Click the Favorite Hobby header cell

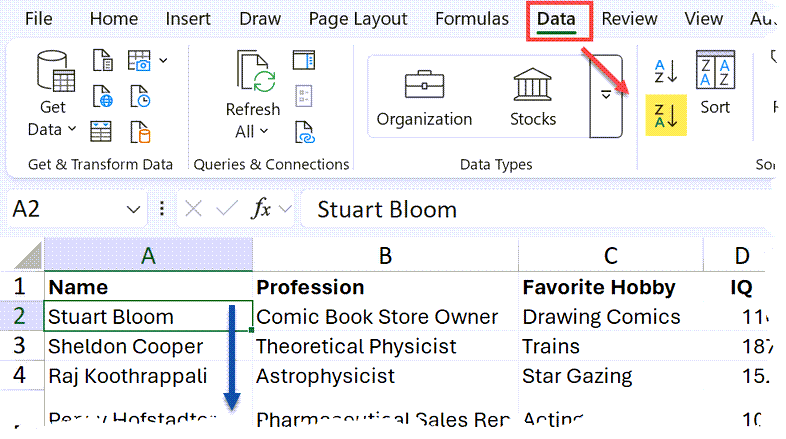(x=611, y=287)
